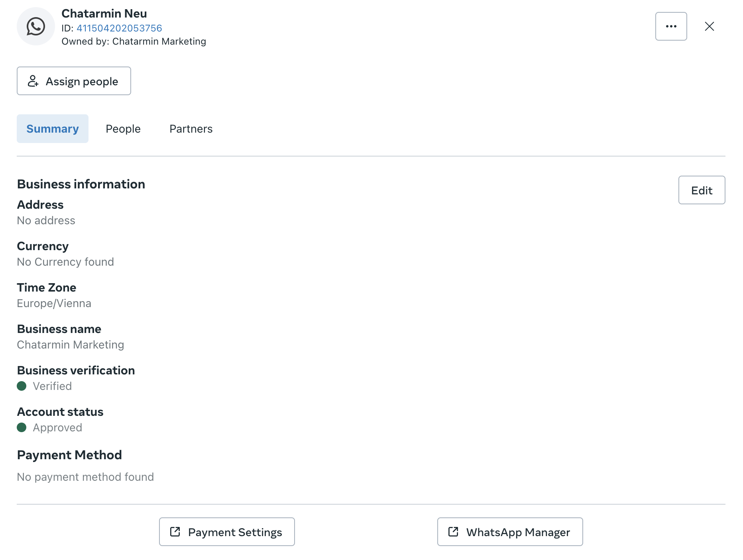Click the green Approved status dot

coord(22,427)
